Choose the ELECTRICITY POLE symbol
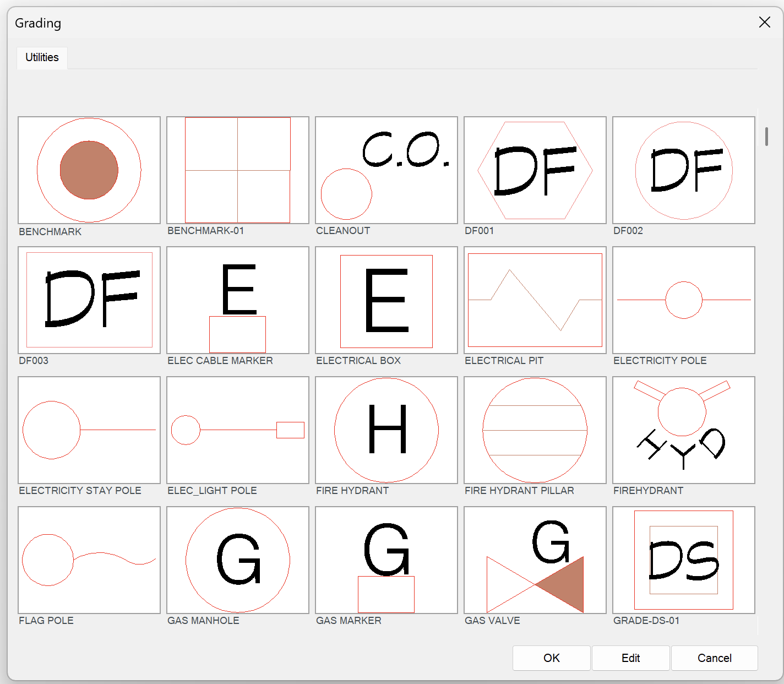This screenshot has width=784, height=684. [684, 300]
